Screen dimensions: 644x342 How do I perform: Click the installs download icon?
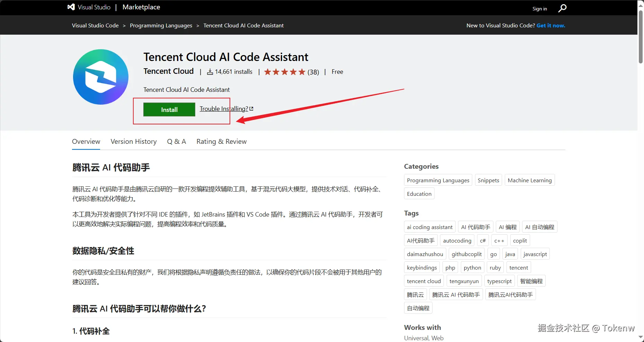pyautogui.click(x=210, y=72)
